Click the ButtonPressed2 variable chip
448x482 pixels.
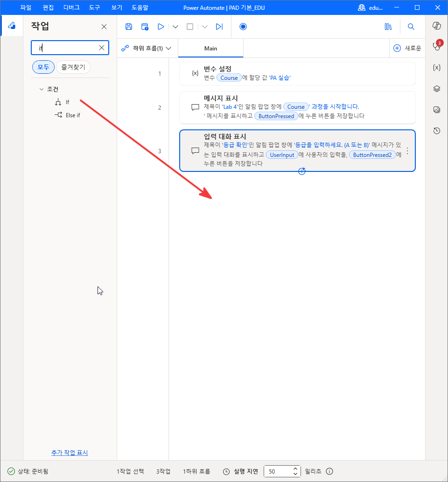click(372, 155)
